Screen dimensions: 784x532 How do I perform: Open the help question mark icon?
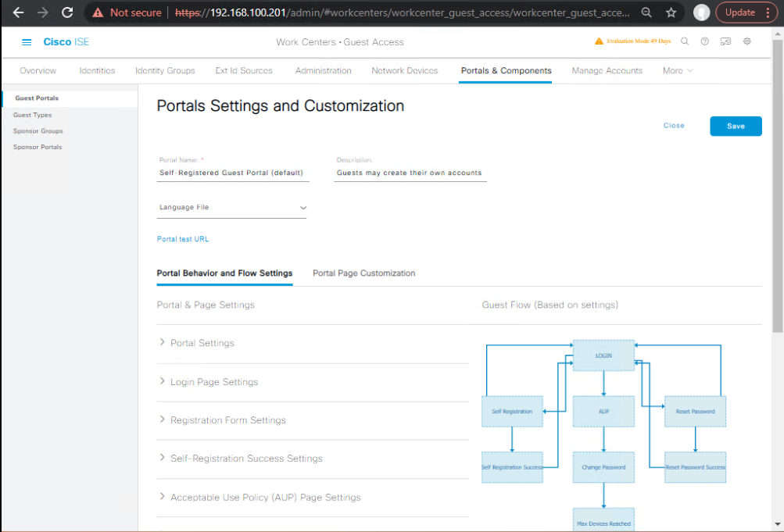tap(704, 41)
